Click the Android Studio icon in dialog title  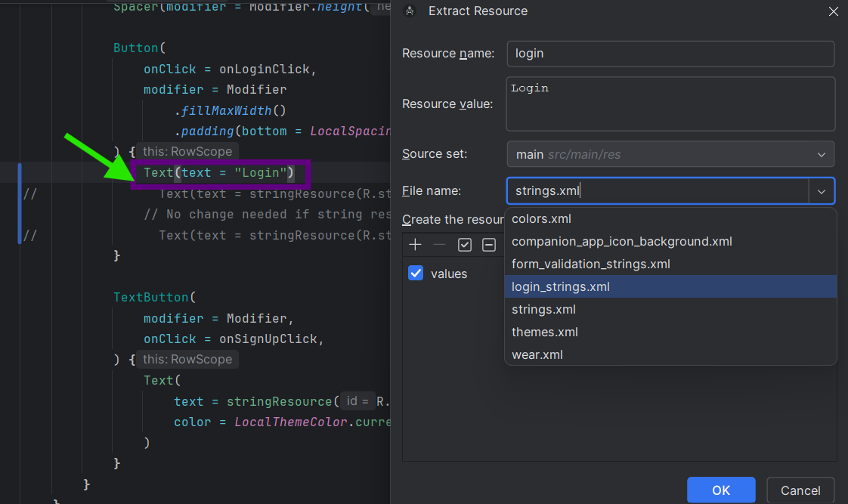(x=410, y=11)
